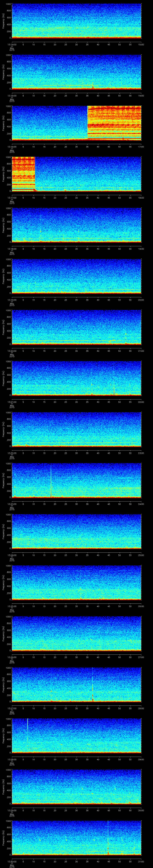Click the 13:27:00 timestamp label

click(12, 708)
